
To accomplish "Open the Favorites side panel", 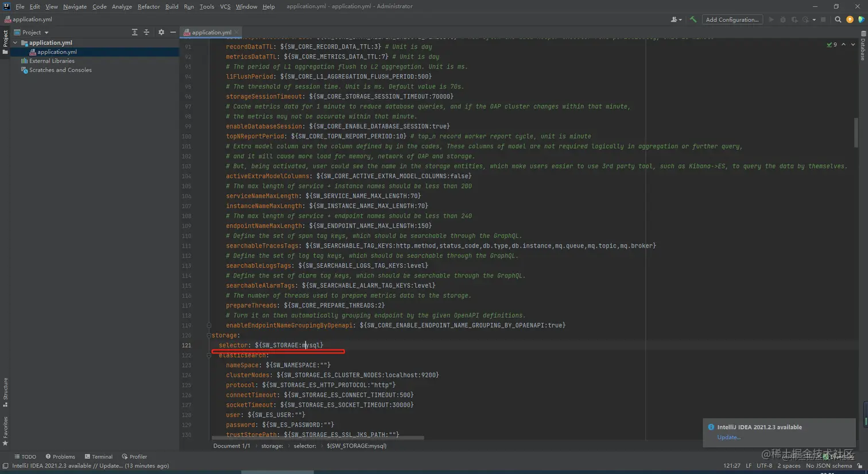I will [x=5, y=431].
